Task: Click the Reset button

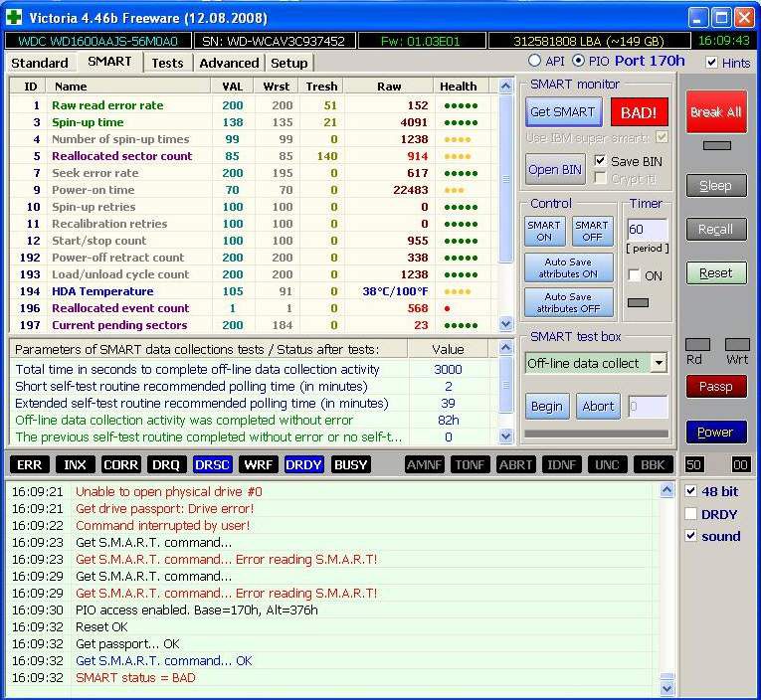Action: [716, 273]
